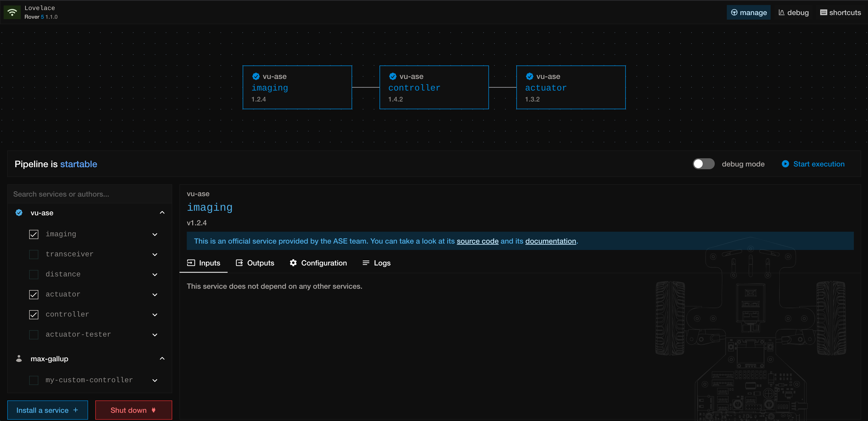This screenshot has height=421, width=868.
Task: Click the search services or authors field
Action: point(90,194)
